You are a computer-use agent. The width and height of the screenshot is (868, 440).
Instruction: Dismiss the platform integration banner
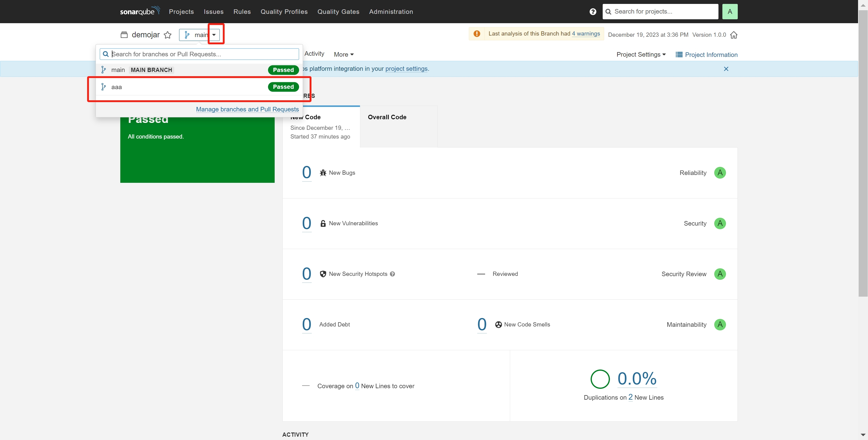pos(726,69)
